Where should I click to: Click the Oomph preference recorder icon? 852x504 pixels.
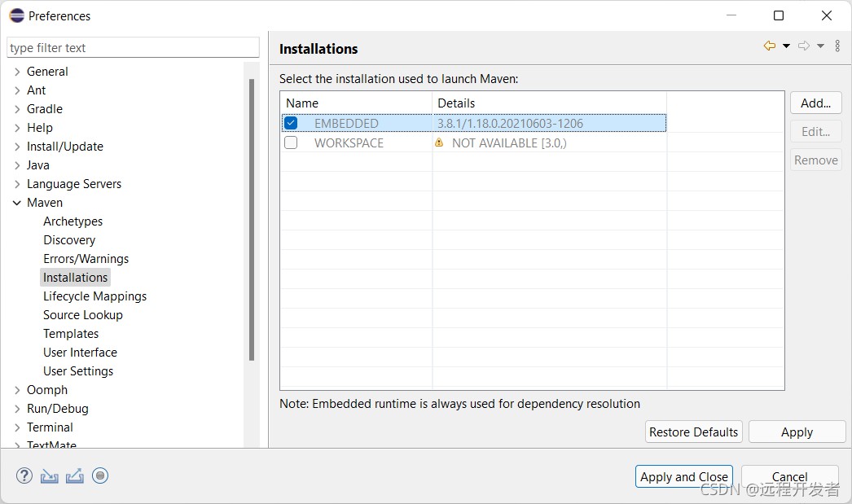coord(100,476)
